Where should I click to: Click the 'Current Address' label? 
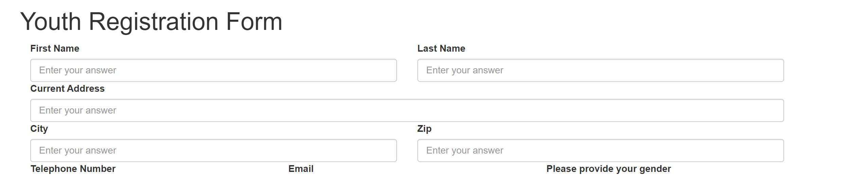pos(67,89)
